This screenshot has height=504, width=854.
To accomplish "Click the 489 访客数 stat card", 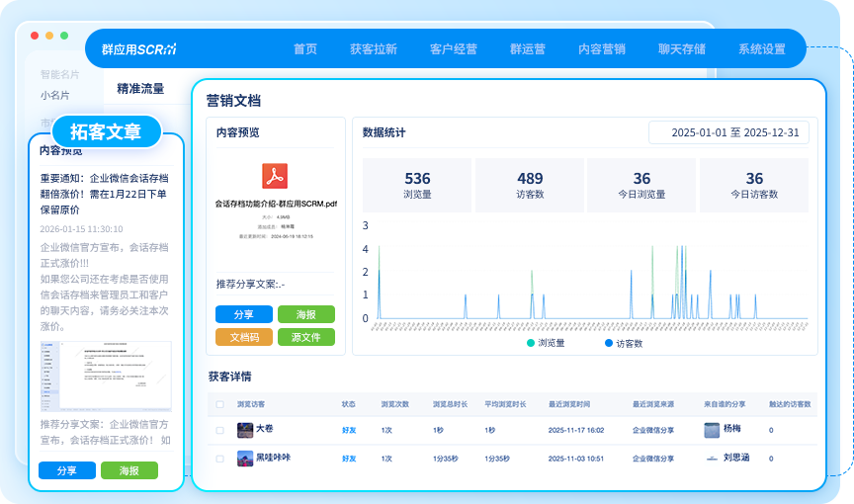I will pos(530,185).
